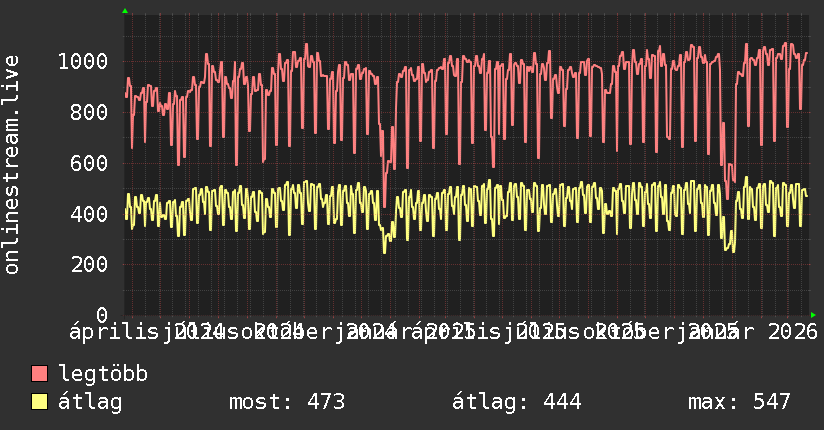Image resolution: width=824 pixels, height=430 pixels.
Task: Click the 2026 x-axis label
Action: pyautogui.click(x=792, y=332)
